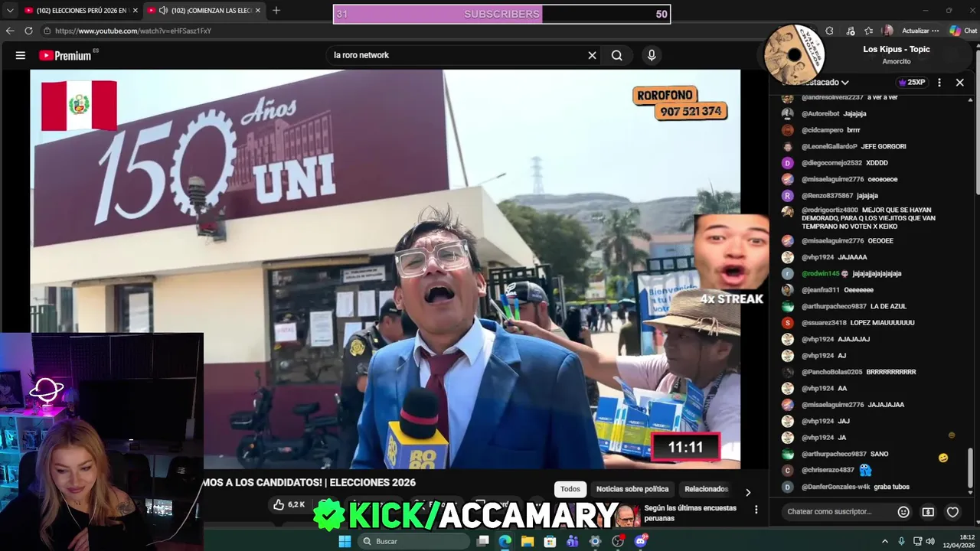Open the browser more-options menu after Actualizar

point(936,31)
